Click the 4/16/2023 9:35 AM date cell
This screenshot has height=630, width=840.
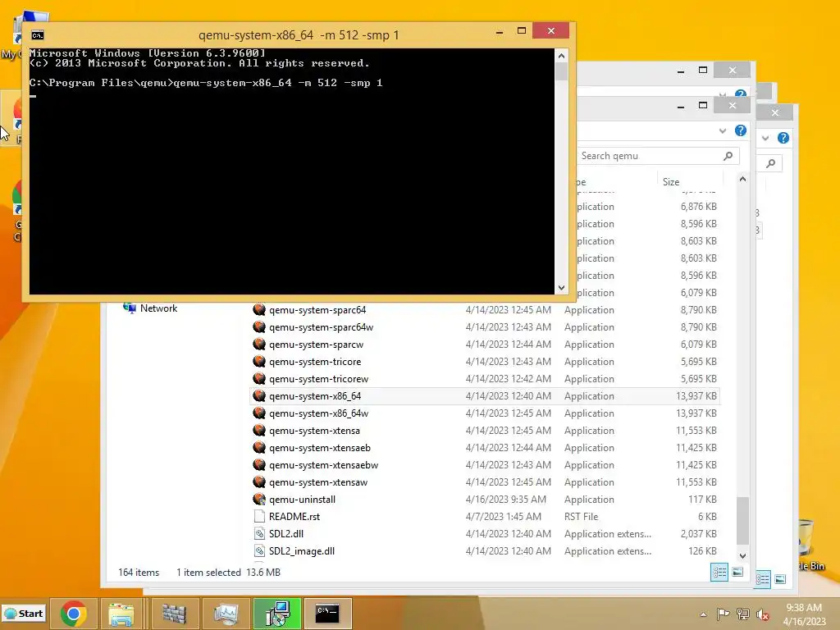pyautogui.click(x=505, y=500)
